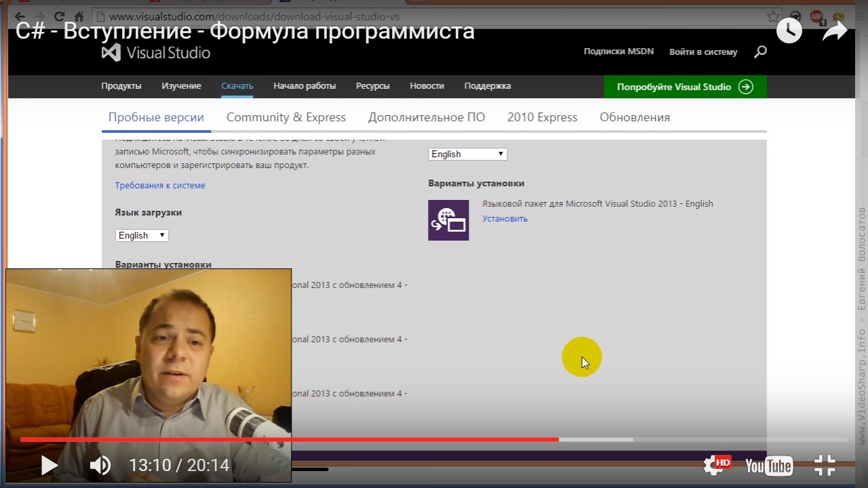Seek on the video progress bar
This screenshot has height=488, width=868.
coord(434,439)
